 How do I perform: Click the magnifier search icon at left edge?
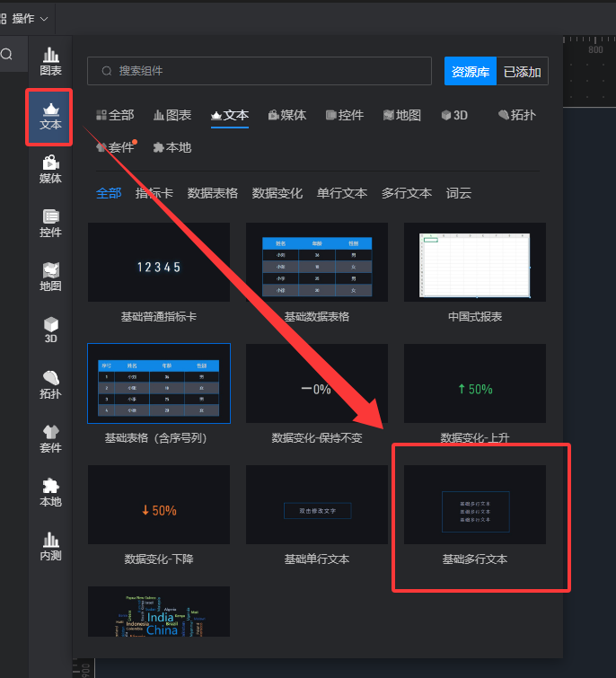pos(6,55)
